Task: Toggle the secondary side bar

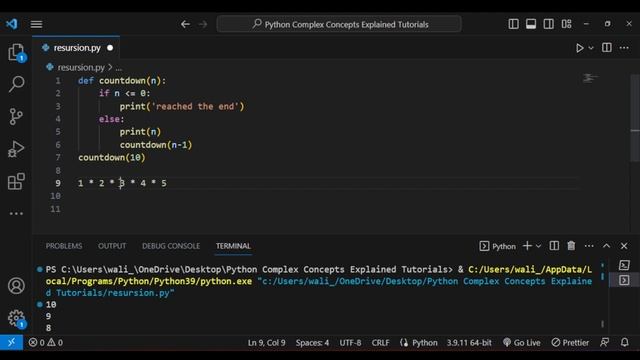Action: [x=549, y=24]
